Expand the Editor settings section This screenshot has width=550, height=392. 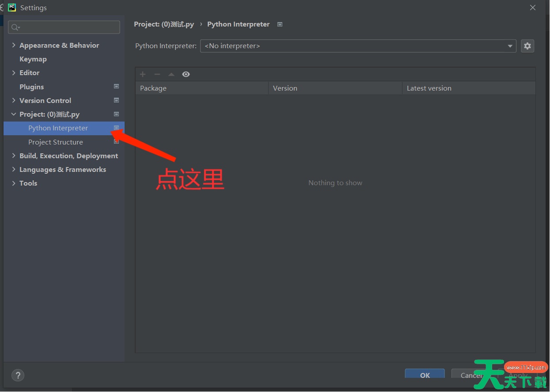coord(14,72)
